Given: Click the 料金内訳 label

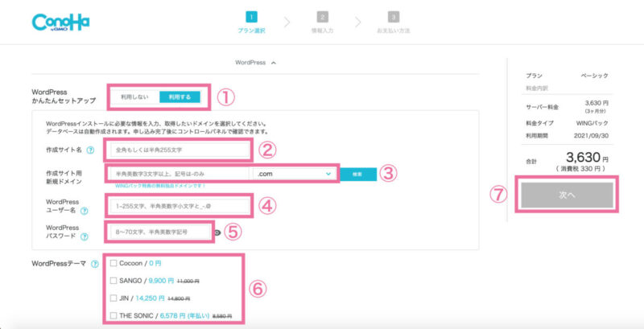Looking at the screenshot, I should pyautogui.click(x=537, y=88).
